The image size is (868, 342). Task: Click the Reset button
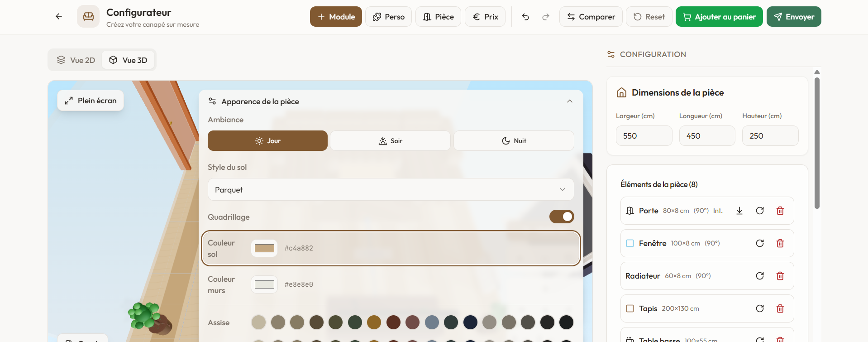pyautogui.click(x=649, y=17)
